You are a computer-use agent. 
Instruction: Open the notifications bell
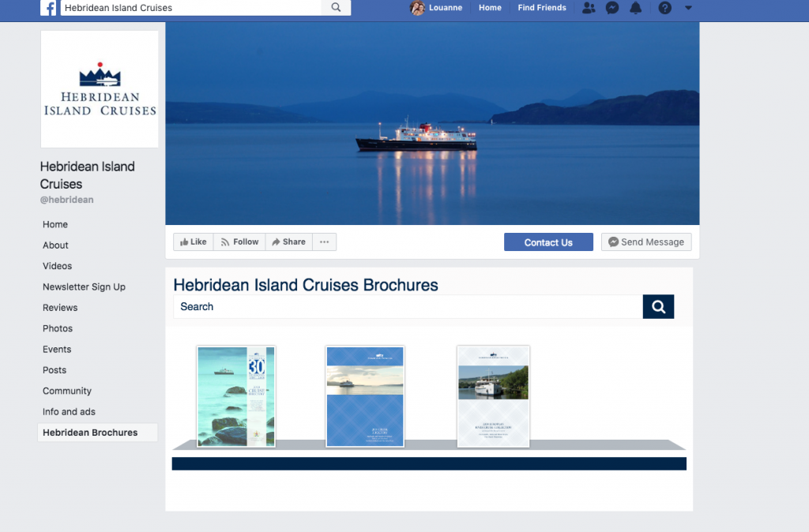point(636,8)
